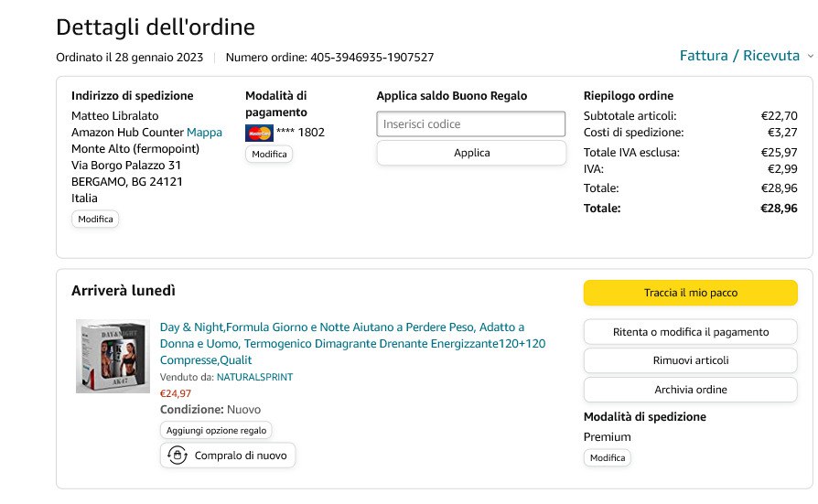Click the gift card code input field
The image size is (818, 504).
[471, 124]
